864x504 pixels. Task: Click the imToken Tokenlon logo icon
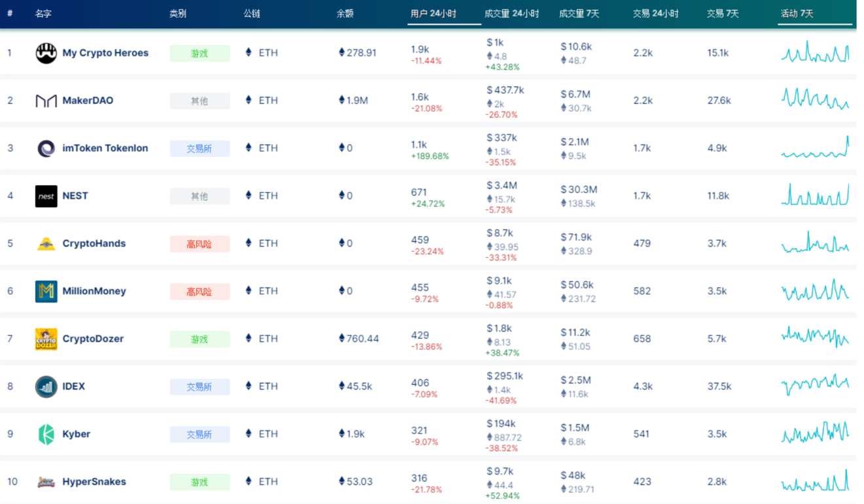coord(46,148)
